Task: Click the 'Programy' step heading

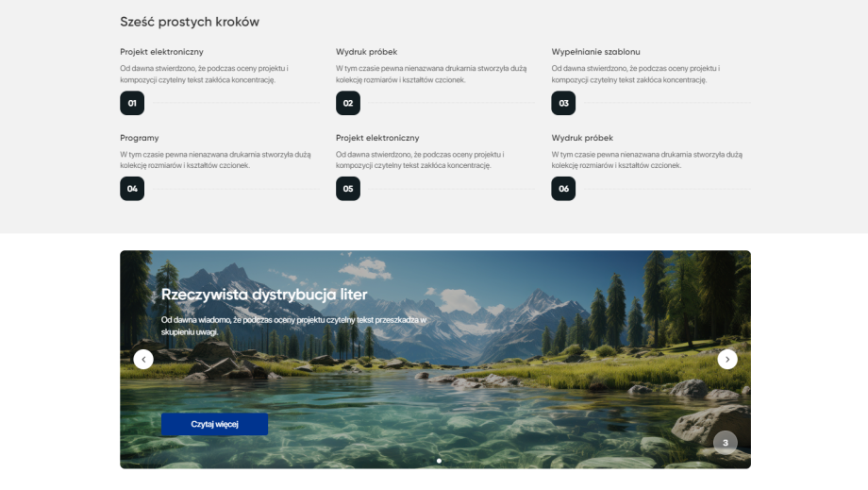Action: pos(140,138)
